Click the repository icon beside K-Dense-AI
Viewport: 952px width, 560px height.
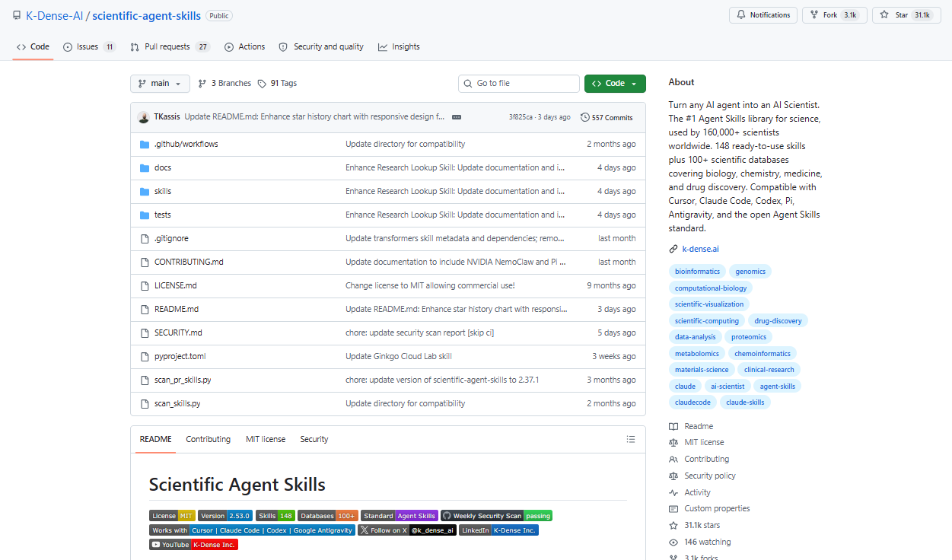17,15
